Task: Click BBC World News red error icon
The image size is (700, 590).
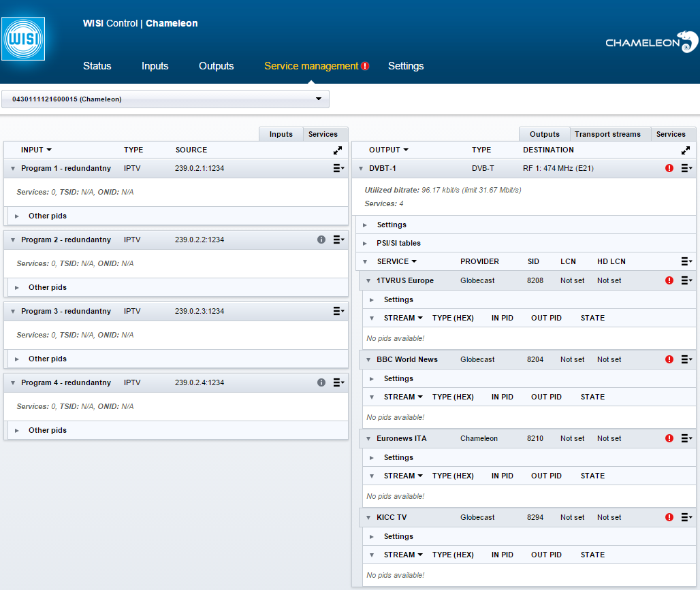Action: 669,359
